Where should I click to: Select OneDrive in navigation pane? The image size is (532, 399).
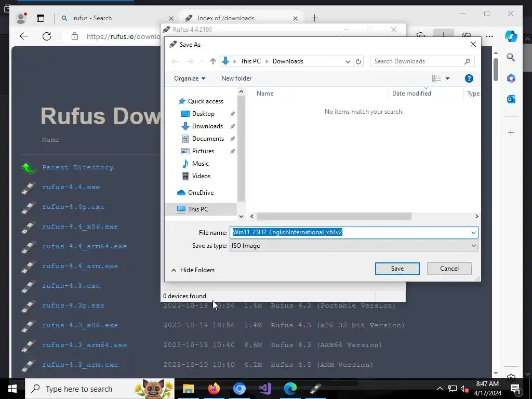click(x=201, y=193)
